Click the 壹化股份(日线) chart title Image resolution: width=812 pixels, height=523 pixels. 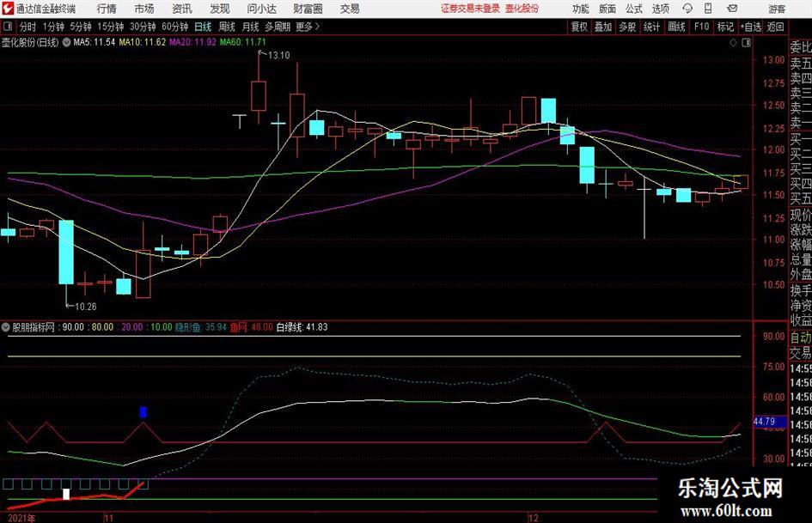(30, 42)
